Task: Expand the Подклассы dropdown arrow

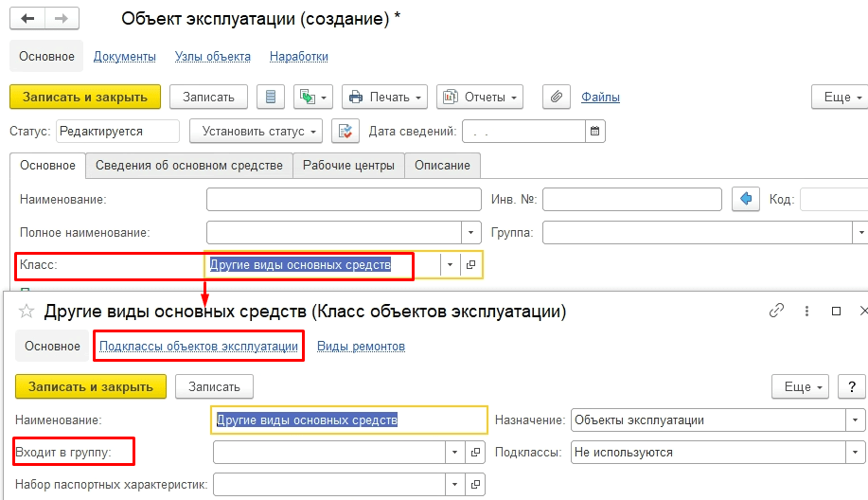Action: [x=856, y=453]
